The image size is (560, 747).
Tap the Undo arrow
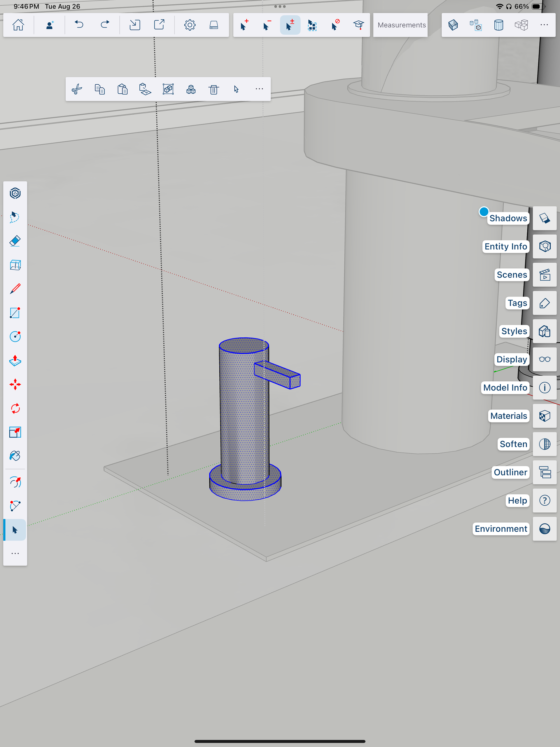pyautogui.click(x=79, y=25)
